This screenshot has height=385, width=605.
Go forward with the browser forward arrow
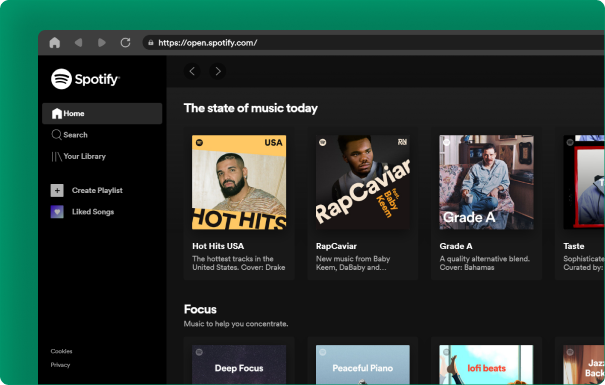pyautogui.click(x=102, y=42)
